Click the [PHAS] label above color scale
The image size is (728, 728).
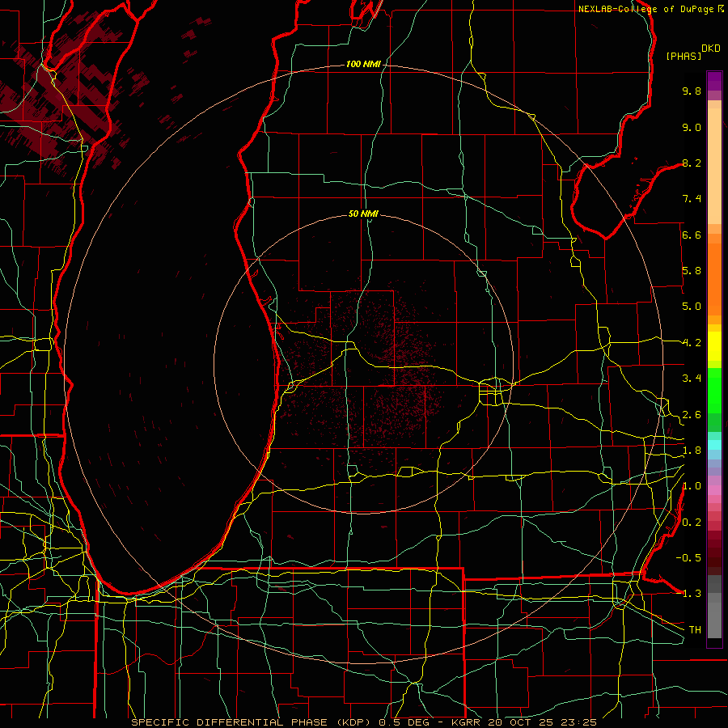pos(684,56)
